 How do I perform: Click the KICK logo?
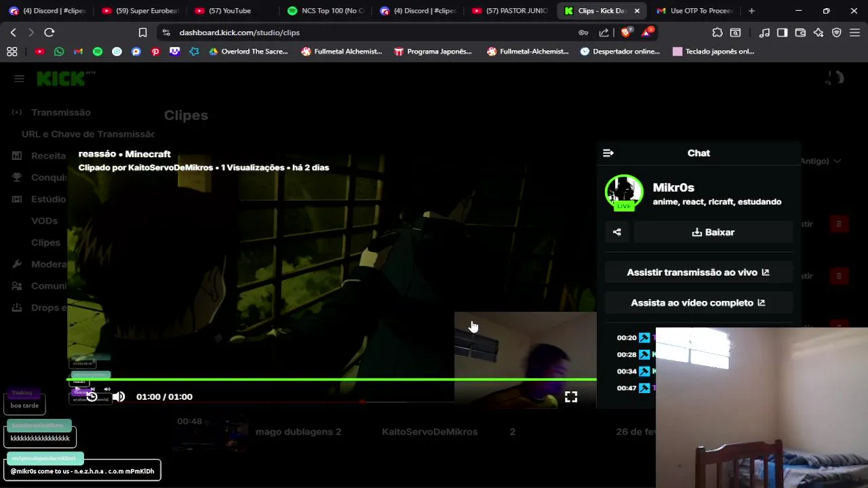[x=62, y=79]
